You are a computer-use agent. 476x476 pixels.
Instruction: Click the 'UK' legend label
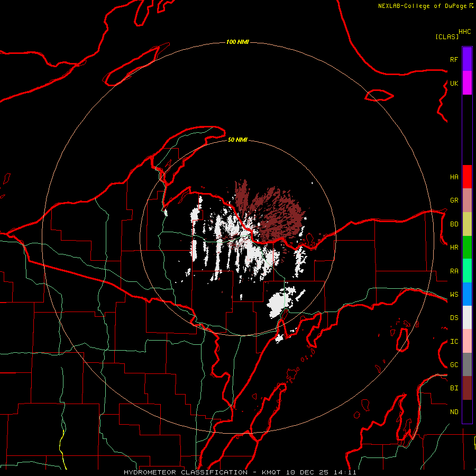click(454, 83)
